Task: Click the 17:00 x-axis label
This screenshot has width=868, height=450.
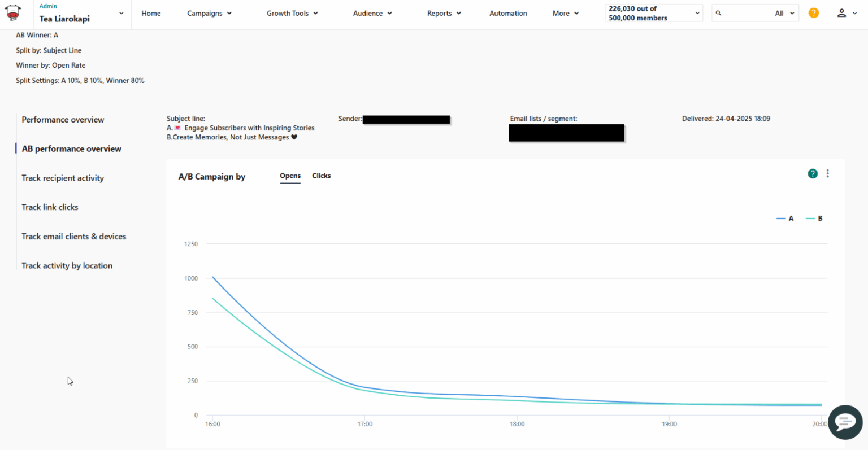Action: click(365, 424)
